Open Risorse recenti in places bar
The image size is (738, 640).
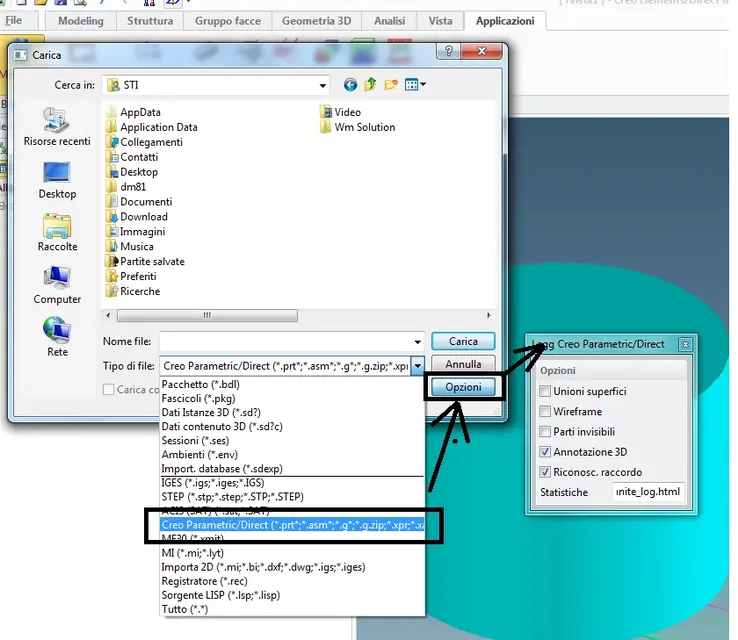tap(57, 127)
